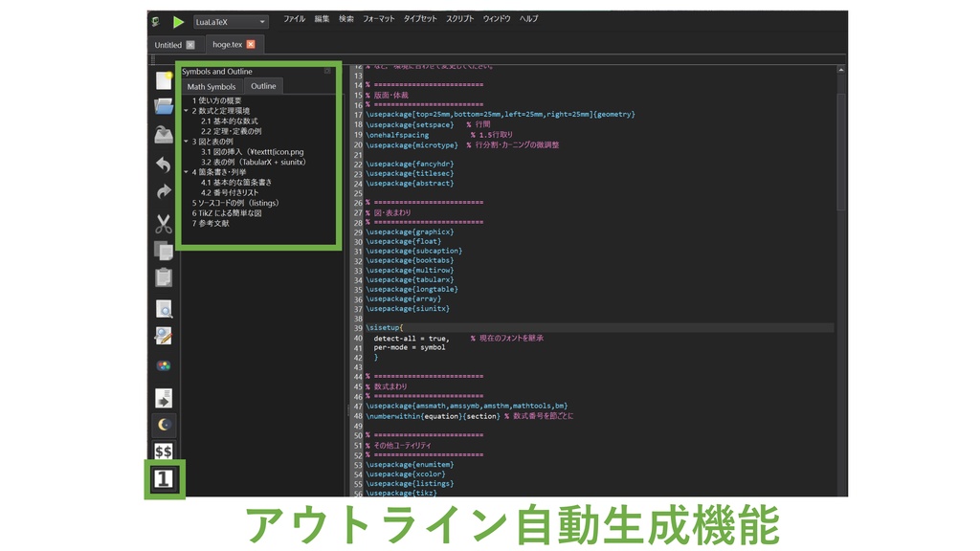The image size is (980, 551).
Task: Toggle dark mode with the moon icon
Action: click(x=163, y=422)
